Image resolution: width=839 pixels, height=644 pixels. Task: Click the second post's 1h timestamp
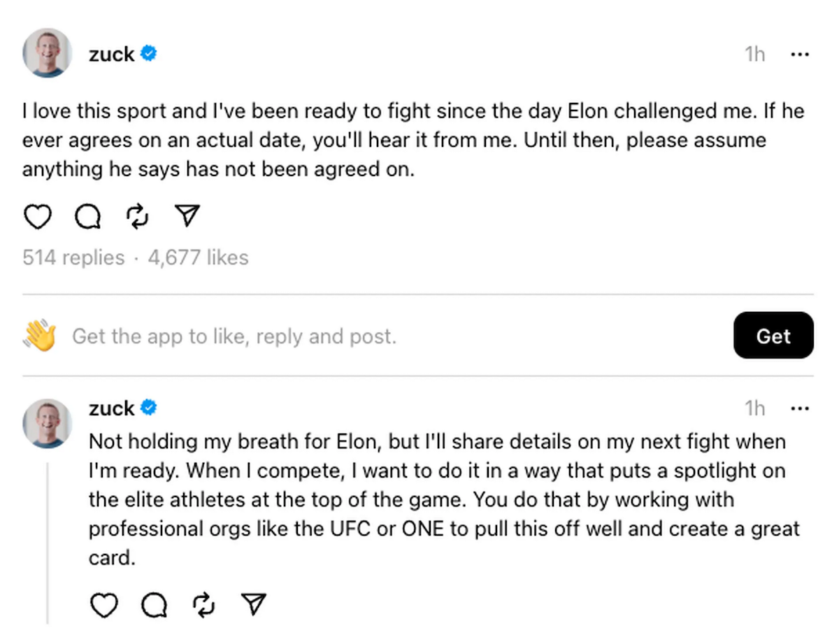(x=754, y=408)
